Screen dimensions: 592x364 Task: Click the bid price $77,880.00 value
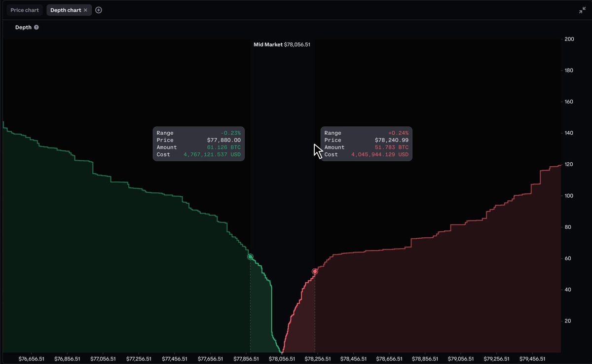224,140
